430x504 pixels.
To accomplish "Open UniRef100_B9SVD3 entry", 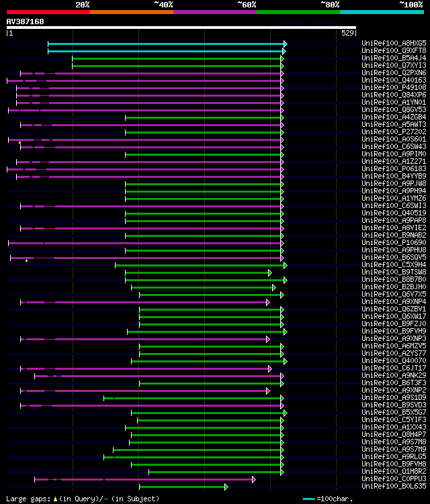I will (394, 405).
